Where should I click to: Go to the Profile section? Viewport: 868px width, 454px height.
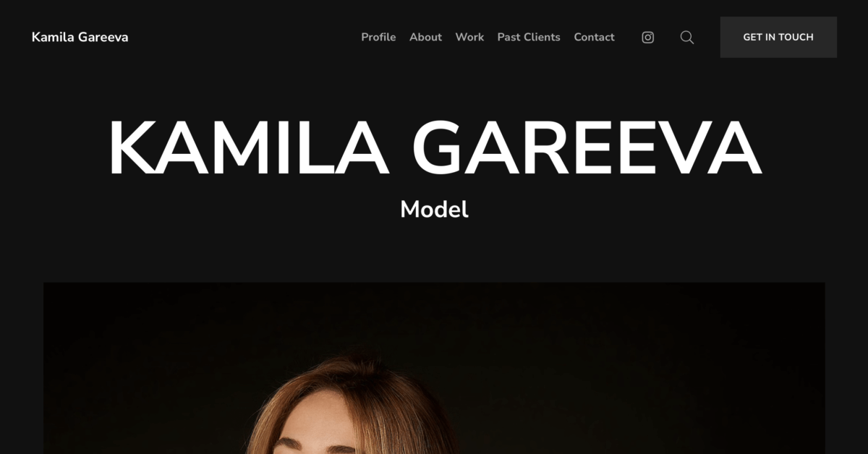(x=378, y=37)
